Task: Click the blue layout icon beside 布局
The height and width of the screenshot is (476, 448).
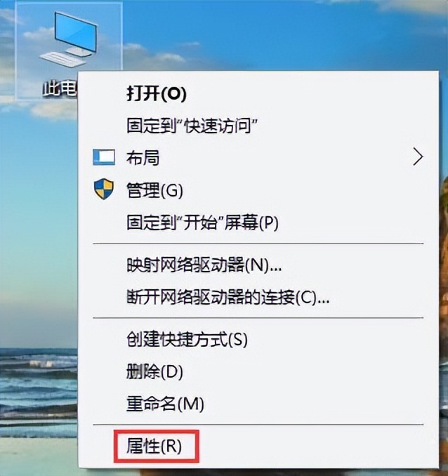Action: pos(104,157)
